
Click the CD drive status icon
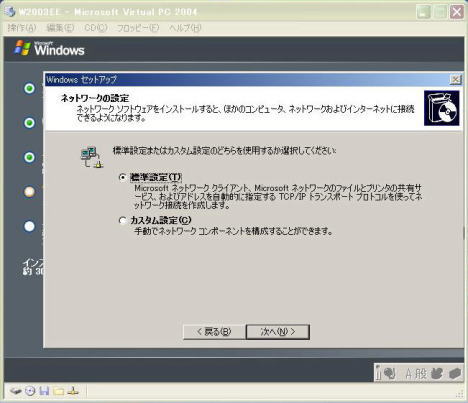click(x=30, y=391)
